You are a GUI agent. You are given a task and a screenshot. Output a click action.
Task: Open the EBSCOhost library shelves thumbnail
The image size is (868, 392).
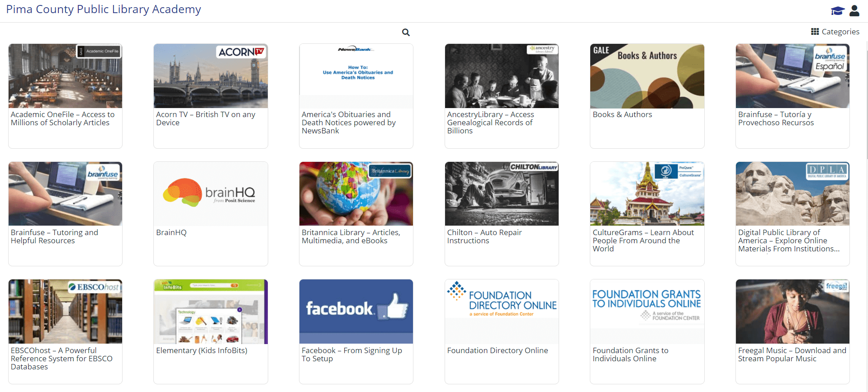65,312
